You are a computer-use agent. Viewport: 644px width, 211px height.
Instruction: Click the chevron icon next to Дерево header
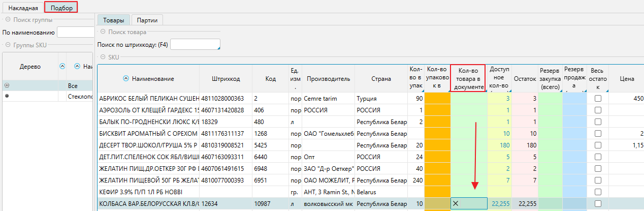(x=62, y=66)
